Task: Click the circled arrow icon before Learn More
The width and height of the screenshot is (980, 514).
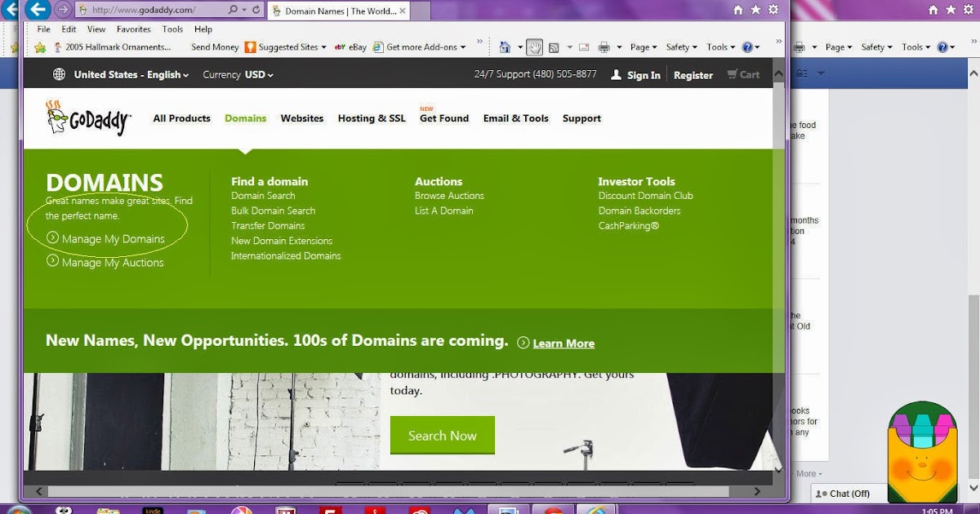Action: (523, 343)
